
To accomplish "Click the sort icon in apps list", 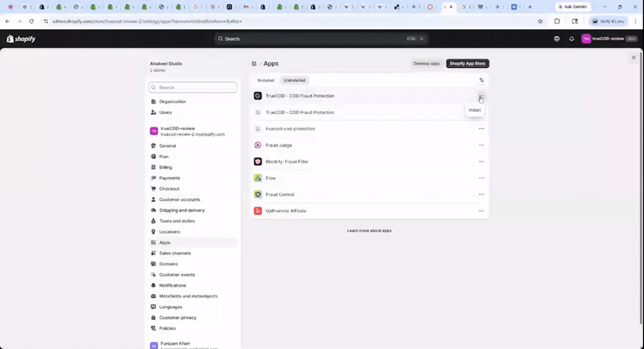I will [481, 80].
